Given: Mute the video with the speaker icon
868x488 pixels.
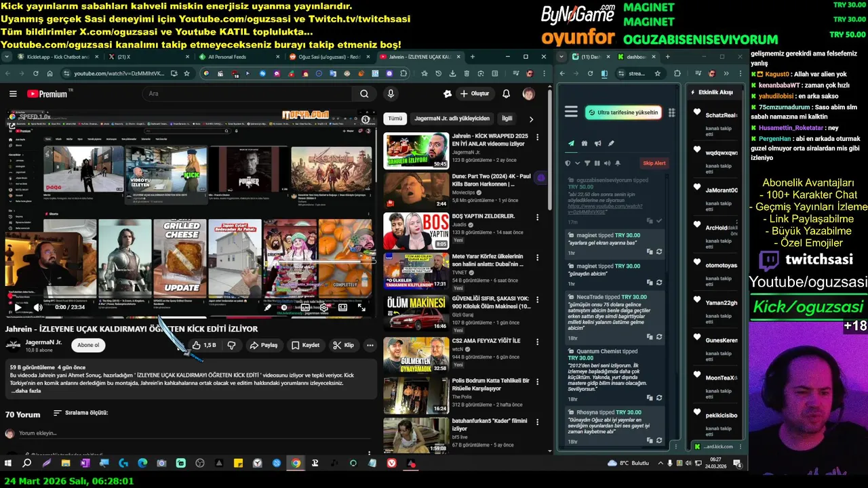Looking at the screenshot, I should (38, 307).
